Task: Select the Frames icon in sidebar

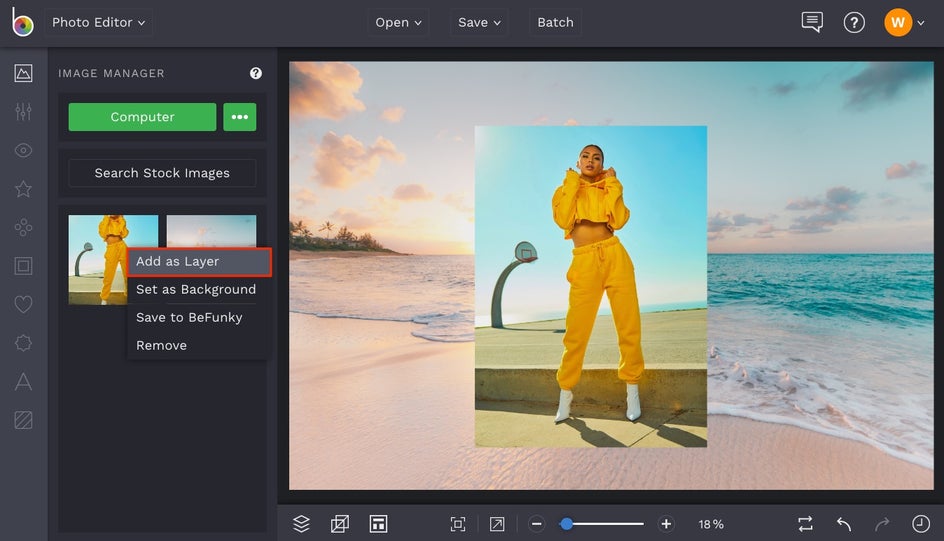Action: coord(23,266)
